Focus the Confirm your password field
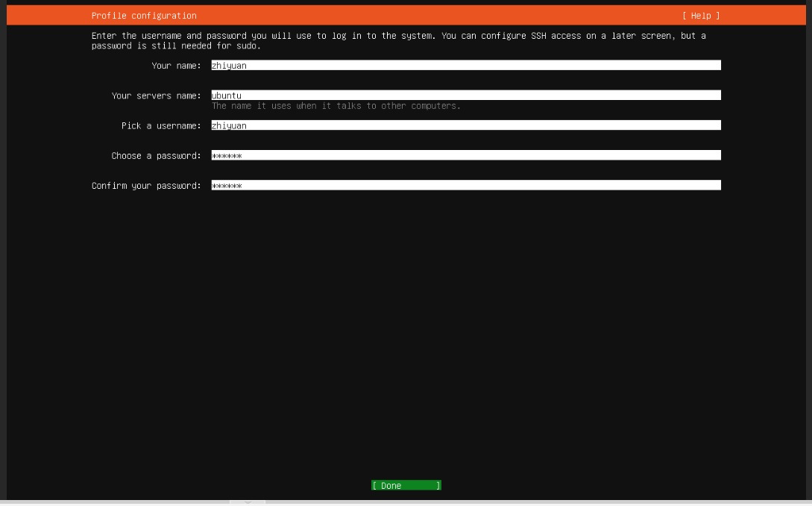 point(465,185)
